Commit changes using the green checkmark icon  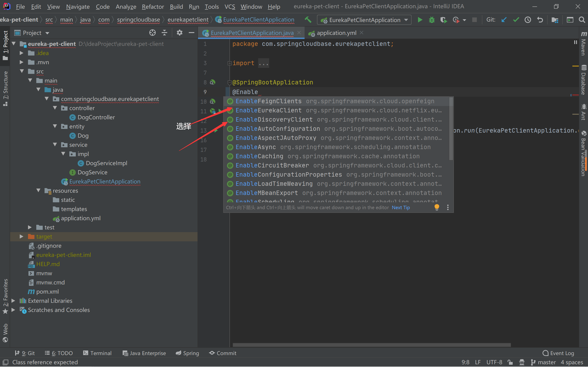pos(516,20)
